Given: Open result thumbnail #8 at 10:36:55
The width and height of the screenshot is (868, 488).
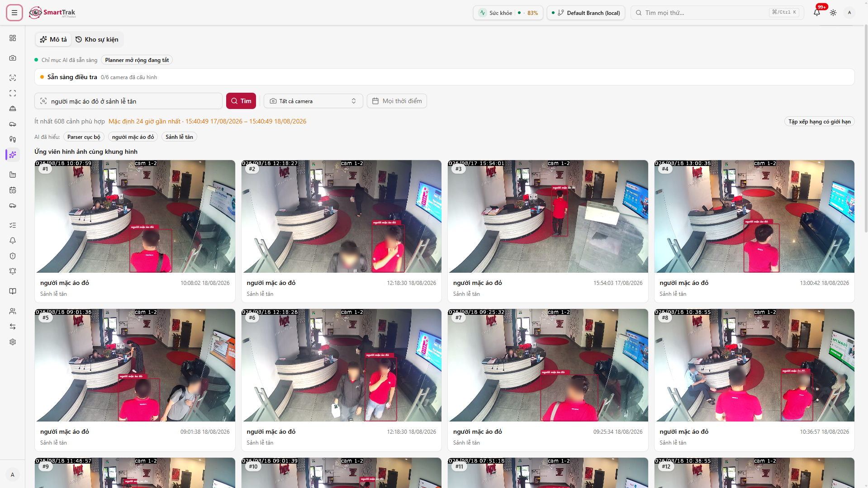Looking at the screenshot, I should pos(754,365).
